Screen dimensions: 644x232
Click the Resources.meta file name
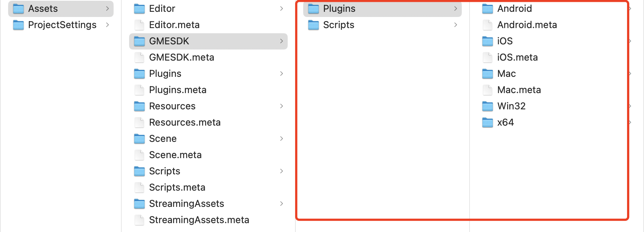click(184, 122)
